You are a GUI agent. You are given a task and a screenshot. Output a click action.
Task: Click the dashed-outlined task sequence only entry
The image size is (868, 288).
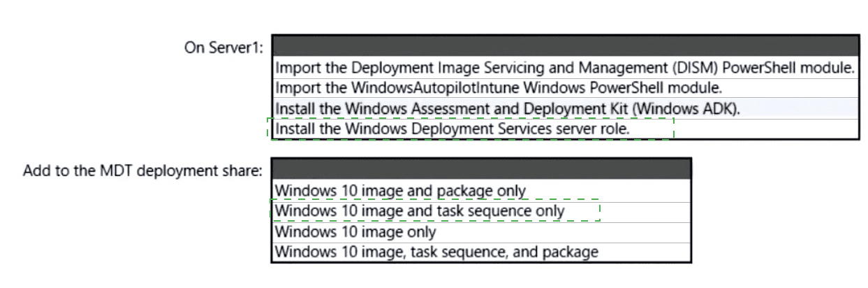click(420, 210)
